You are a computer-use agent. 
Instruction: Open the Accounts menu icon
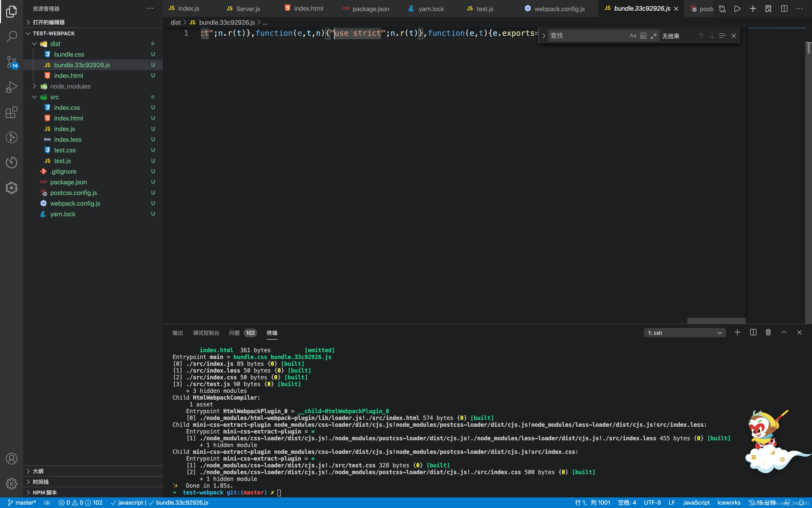click(11, 459)
